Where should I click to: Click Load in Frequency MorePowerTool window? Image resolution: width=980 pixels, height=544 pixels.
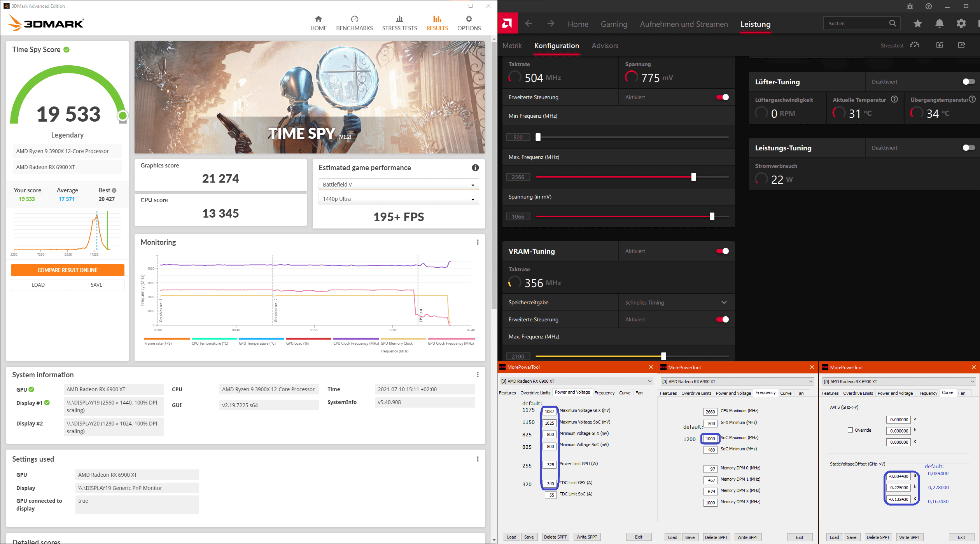point(672,537)
